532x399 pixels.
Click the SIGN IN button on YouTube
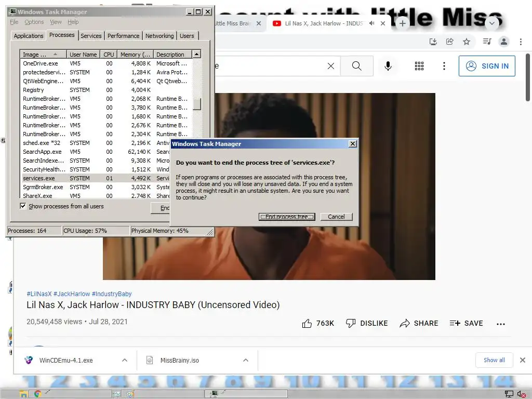[487, 66]
